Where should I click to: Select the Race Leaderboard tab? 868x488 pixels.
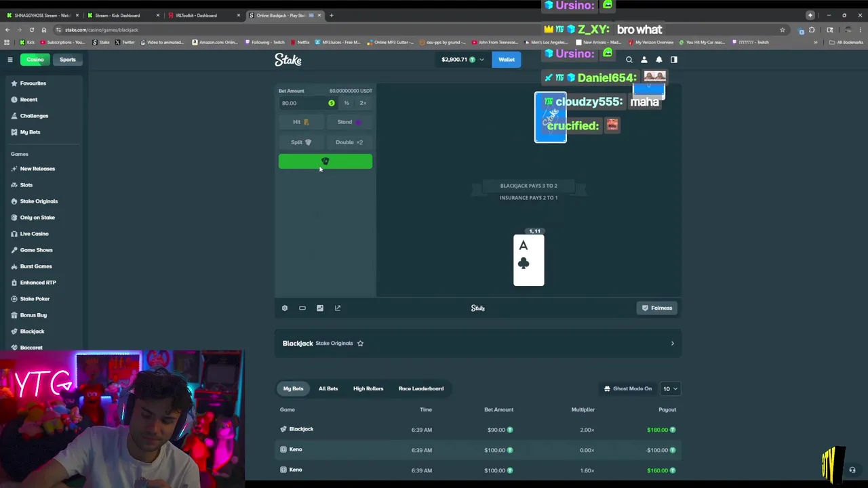(421, 389)
